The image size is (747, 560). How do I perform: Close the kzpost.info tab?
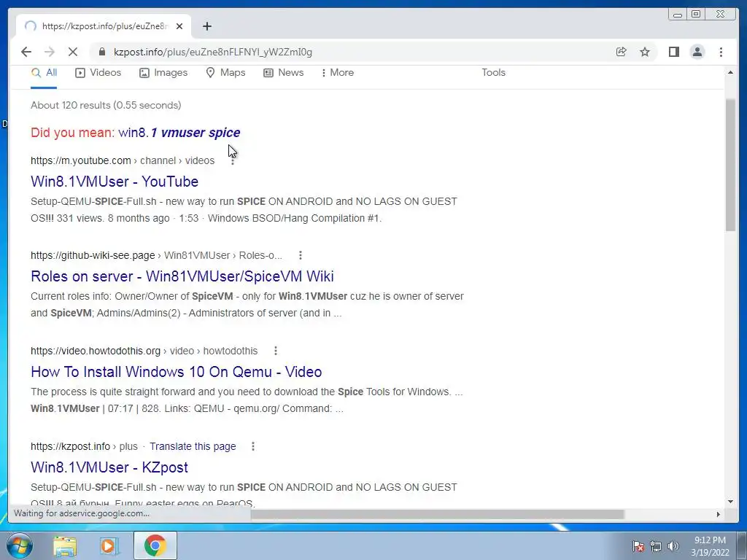pyautogui.click(x=179, y=26)
